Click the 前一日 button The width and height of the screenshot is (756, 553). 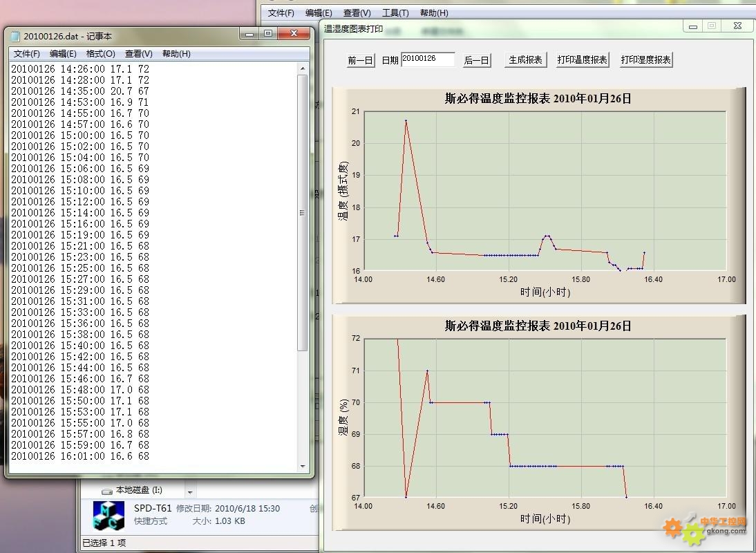point(360,60)
